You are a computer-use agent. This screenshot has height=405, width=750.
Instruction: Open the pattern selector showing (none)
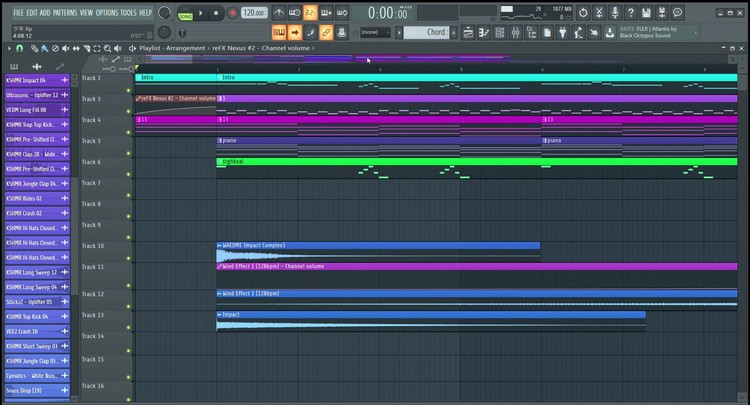(375, 32)
